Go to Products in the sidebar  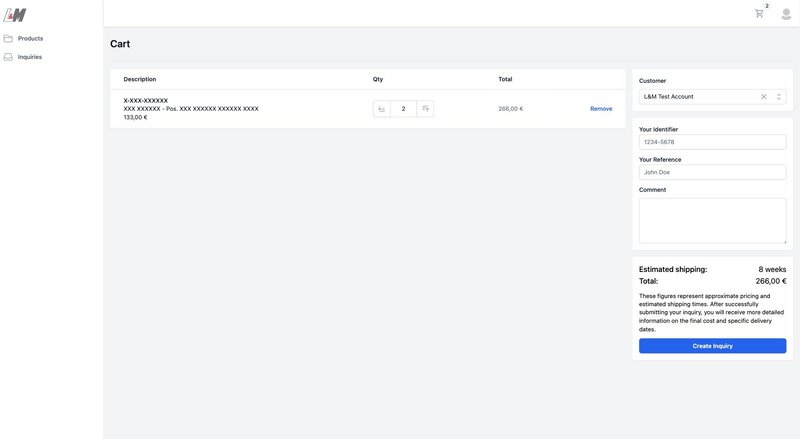click(x=30, y=38)
